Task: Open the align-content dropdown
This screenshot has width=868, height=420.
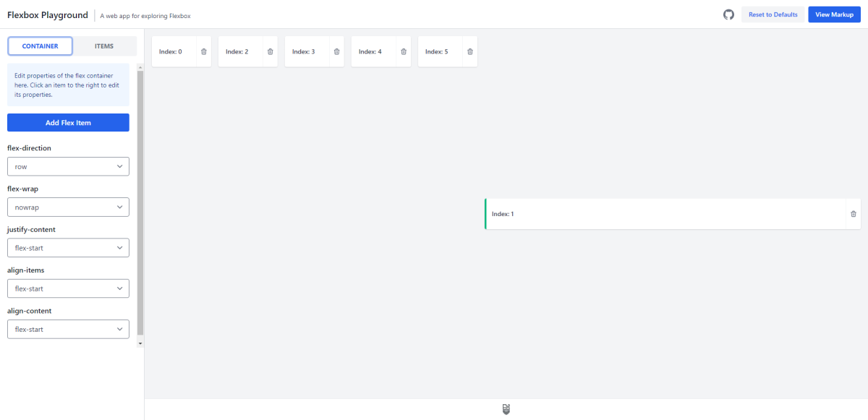Action: [68, 329]
